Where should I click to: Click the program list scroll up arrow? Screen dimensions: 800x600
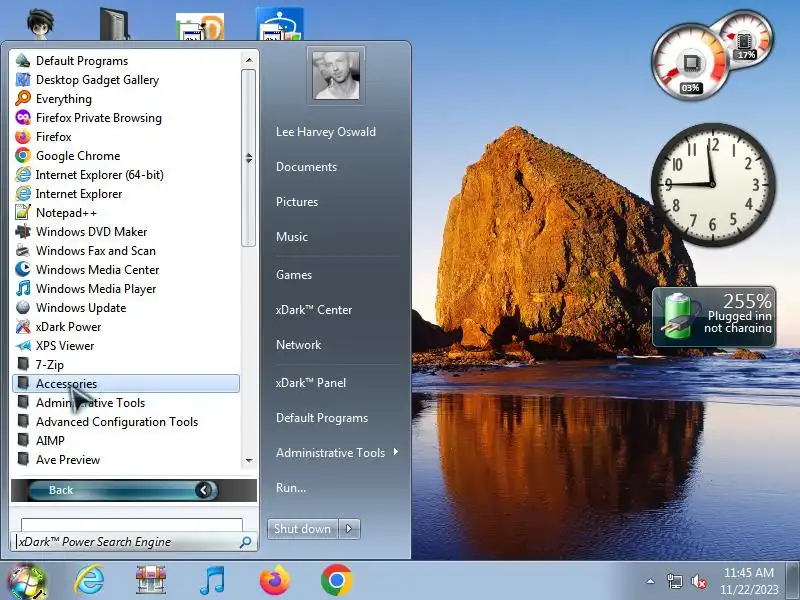point(248,60)
